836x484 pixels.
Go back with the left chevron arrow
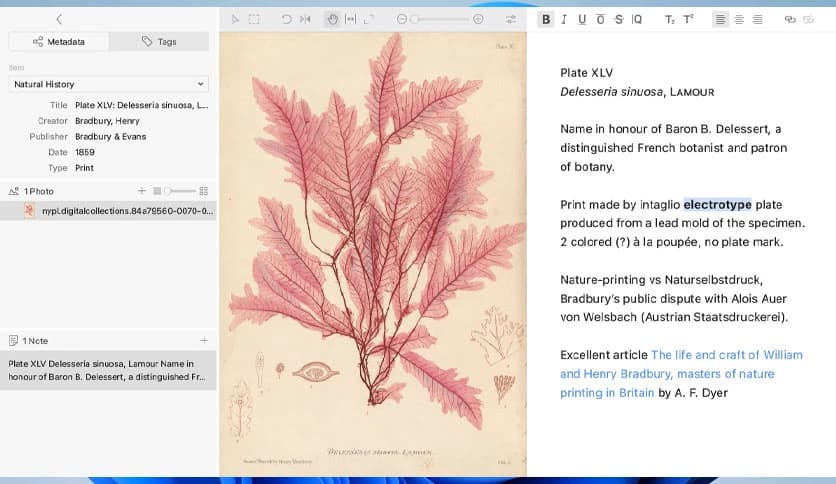59,20
